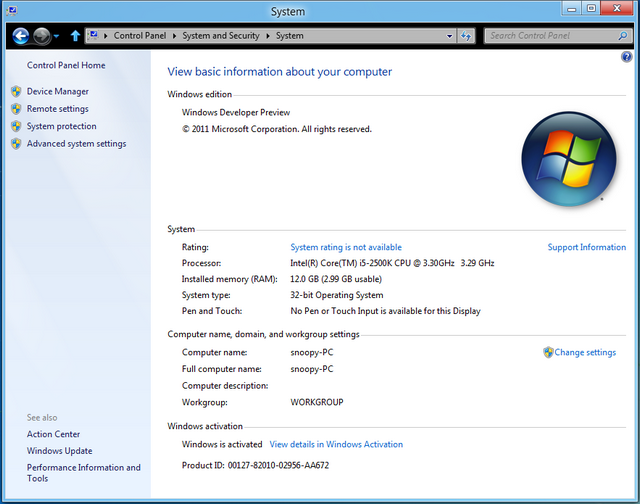
Task: Select the System breadcrumb segment
Action: 289,36
